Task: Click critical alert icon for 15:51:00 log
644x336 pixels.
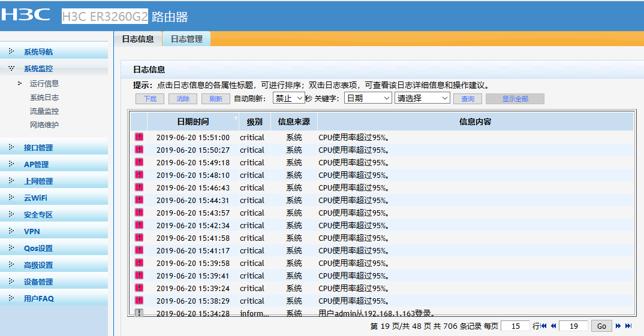Action: [x=139, y=137]
